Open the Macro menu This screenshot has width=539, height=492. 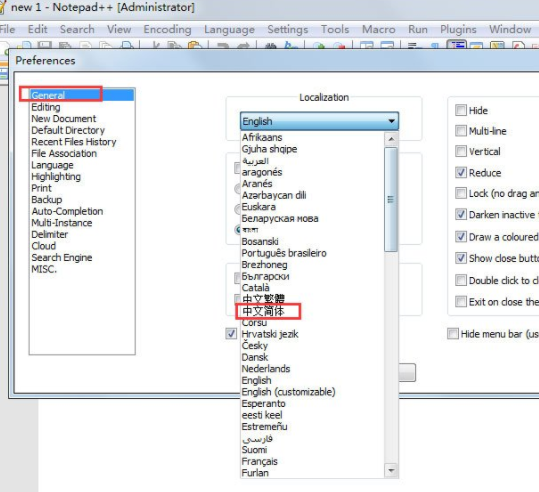[x=379, y=29]
